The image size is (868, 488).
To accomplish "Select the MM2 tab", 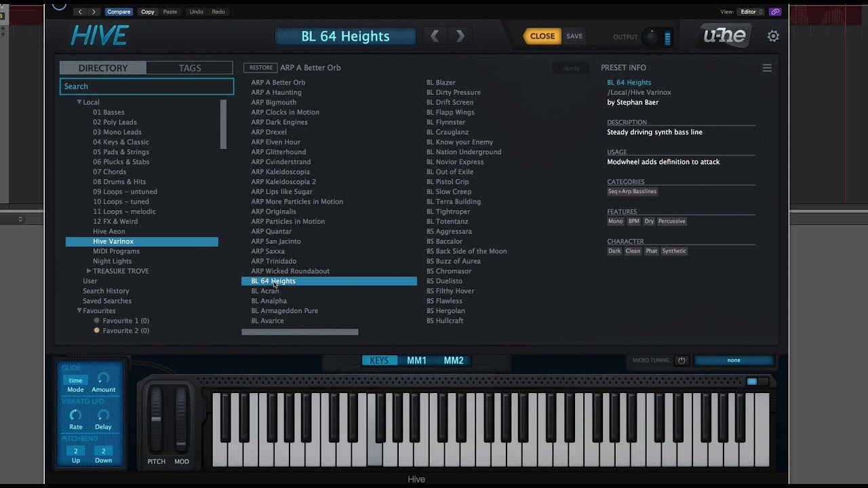I will (x=453, y=361).
